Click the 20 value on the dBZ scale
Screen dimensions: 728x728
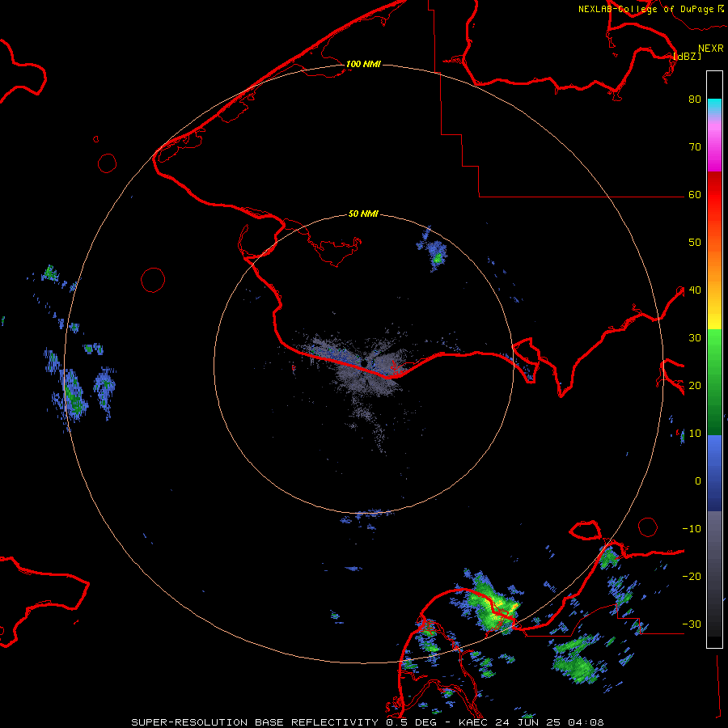click(695, 386)
